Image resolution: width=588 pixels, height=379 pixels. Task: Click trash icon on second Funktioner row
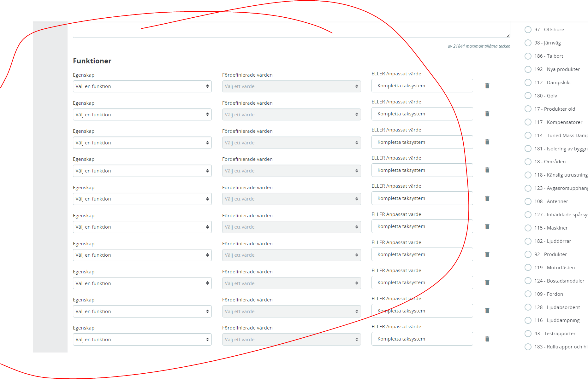[x=487, y=114]
